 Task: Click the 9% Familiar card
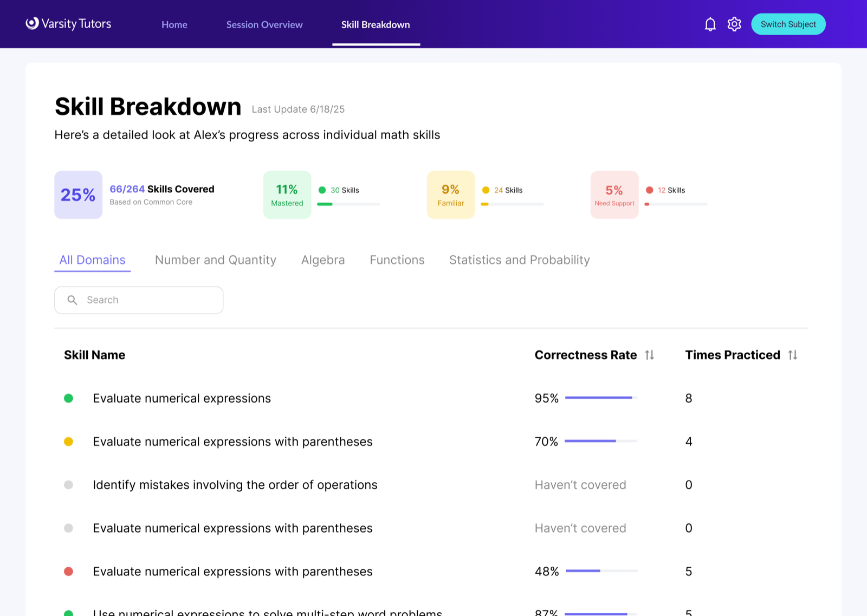[x=451, y=195]
